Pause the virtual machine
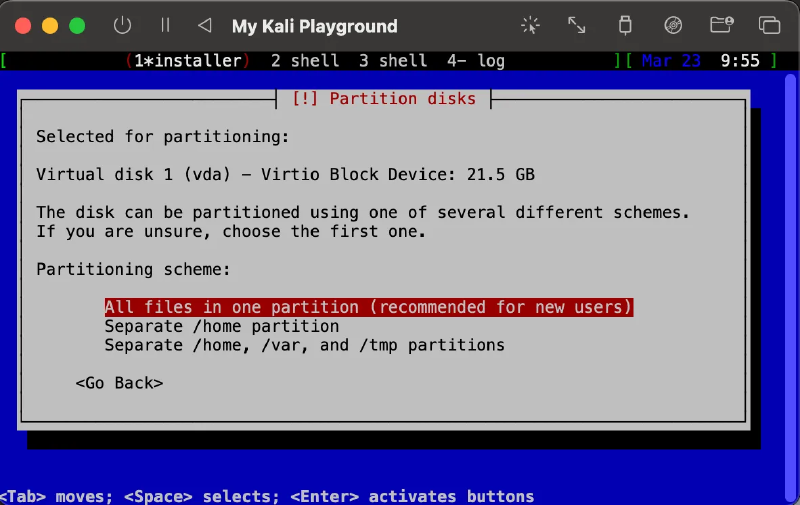 click(x=165, y=26)
